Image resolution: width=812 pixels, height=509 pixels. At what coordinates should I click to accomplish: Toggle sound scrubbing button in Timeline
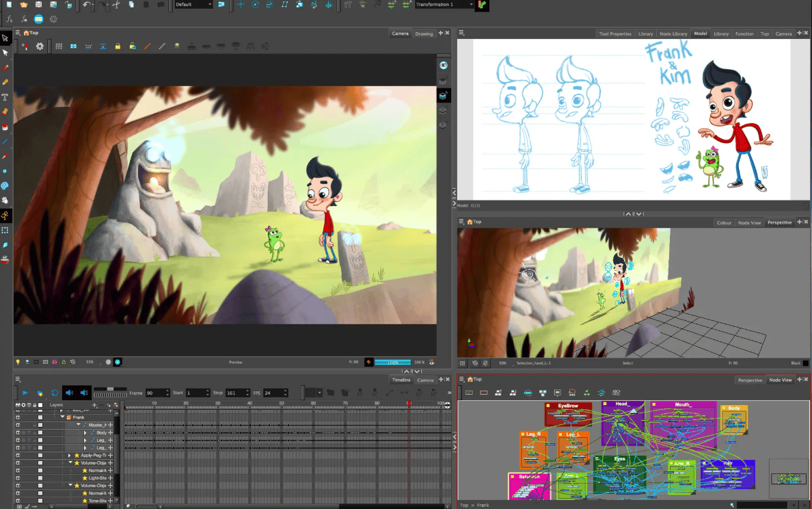[x=84, y=393]
